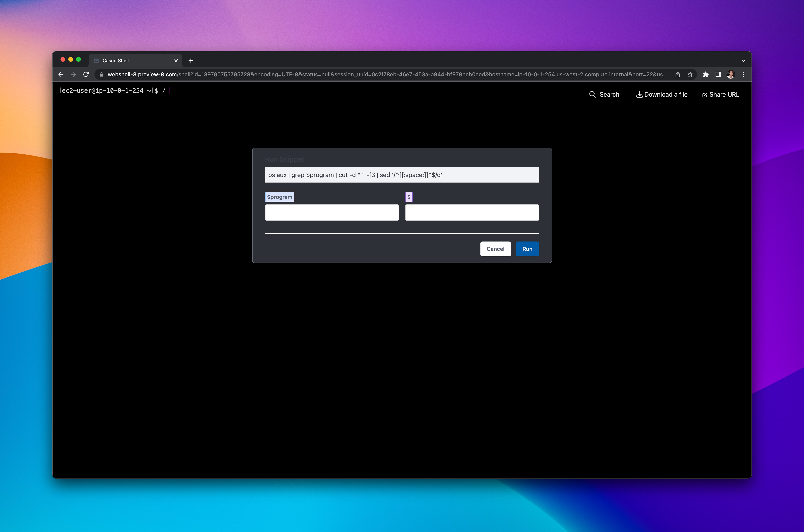This screenshot has width=804, height=532.
Task: Run the snippet
Action: coord(527,249)
